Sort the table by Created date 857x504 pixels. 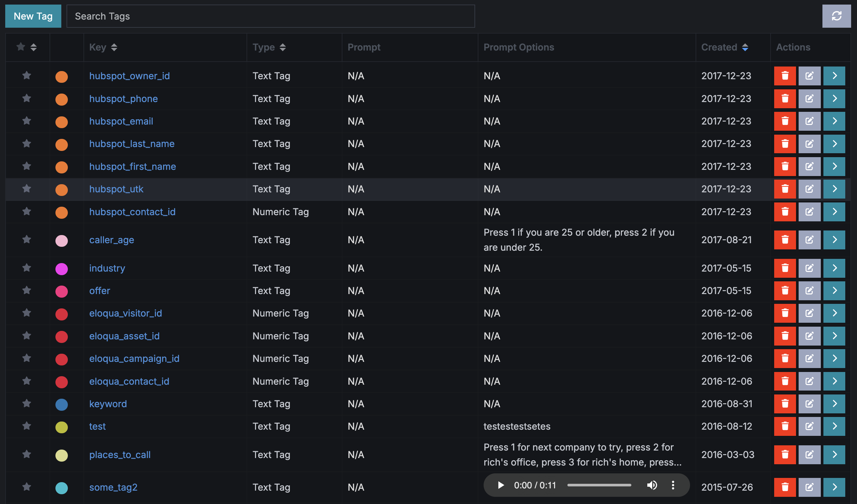pyautogui.click(x=745, y=47)
